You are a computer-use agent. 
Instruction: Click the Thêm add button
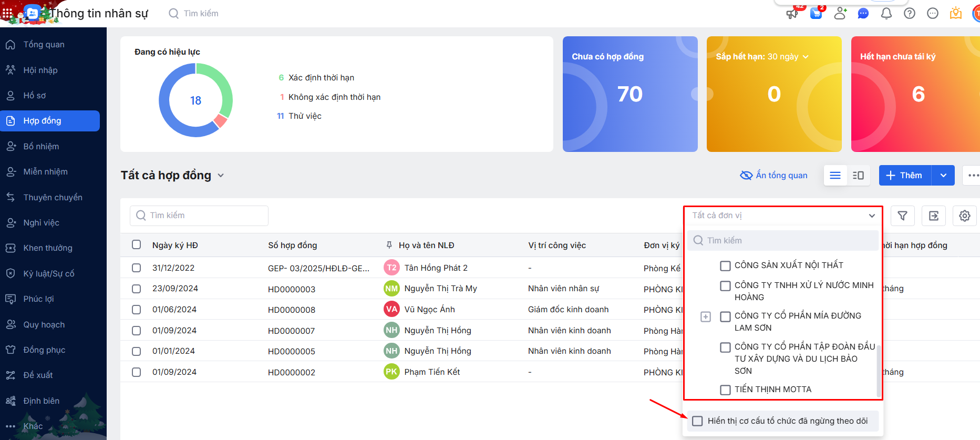[905, 176]
